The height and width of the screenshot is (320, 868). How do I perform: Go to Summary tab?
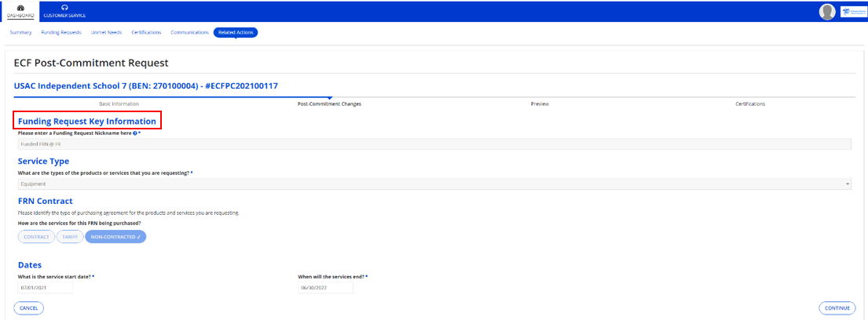(x=20, y=33)
